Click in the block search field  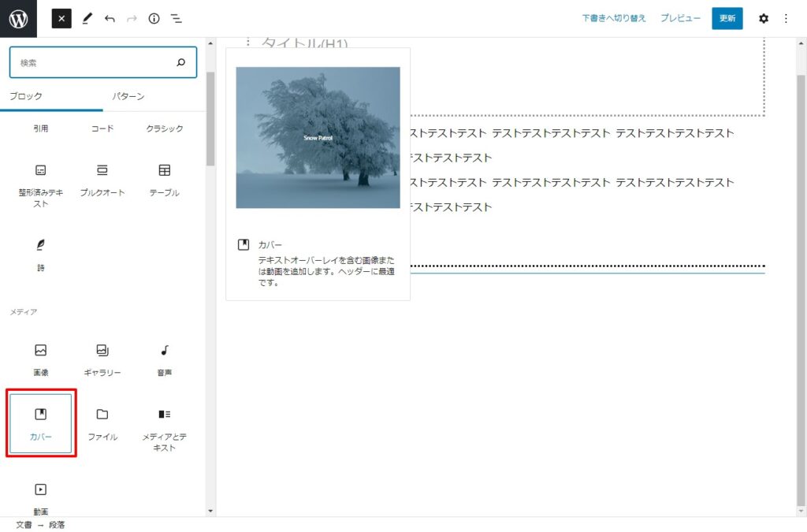tap(95, 62)
